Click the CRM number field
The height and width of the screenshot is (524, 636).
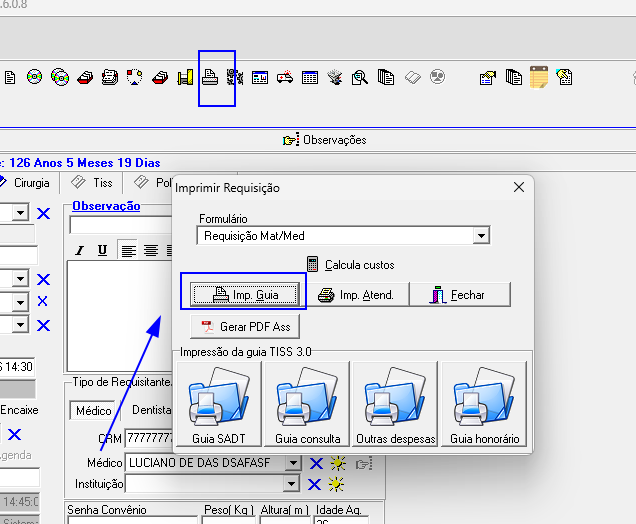149,438
